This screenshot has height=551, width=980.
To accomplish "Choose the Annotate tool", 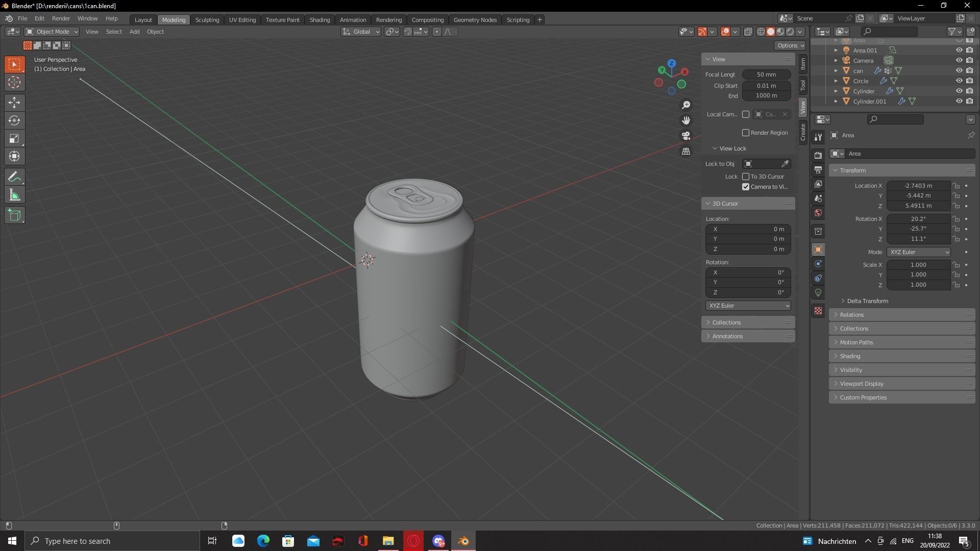I will pos(14,177).
